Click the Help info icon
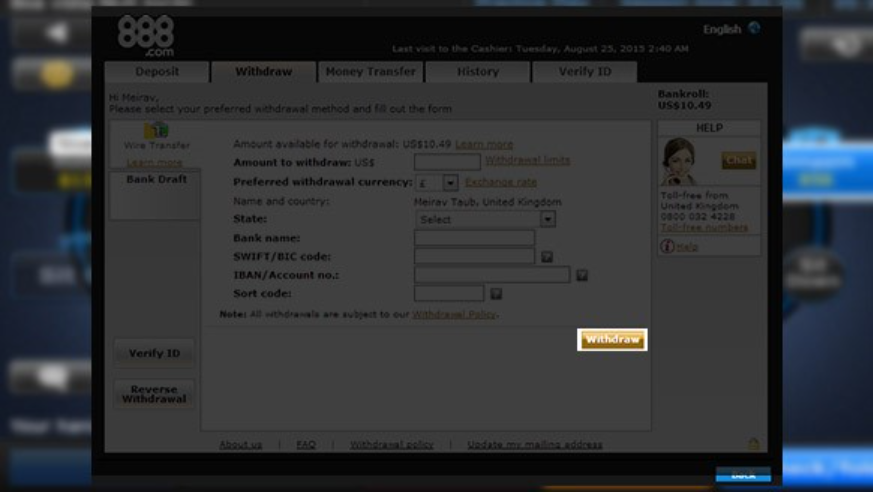Screen dimensions: 873x492 coord(667,246)
